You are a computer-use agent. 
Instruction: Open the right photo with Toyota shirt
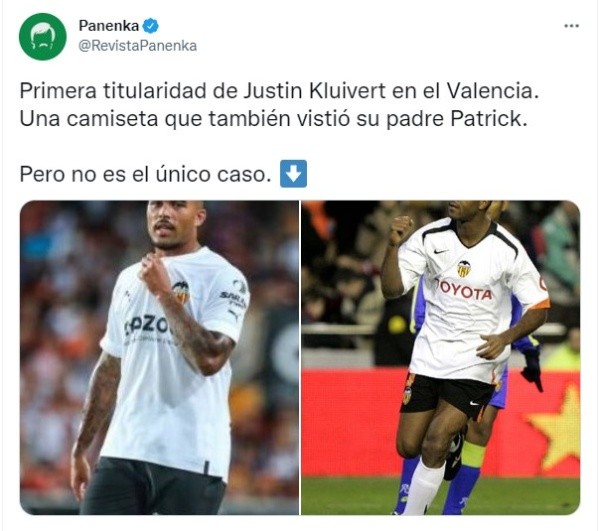[440, 357]
